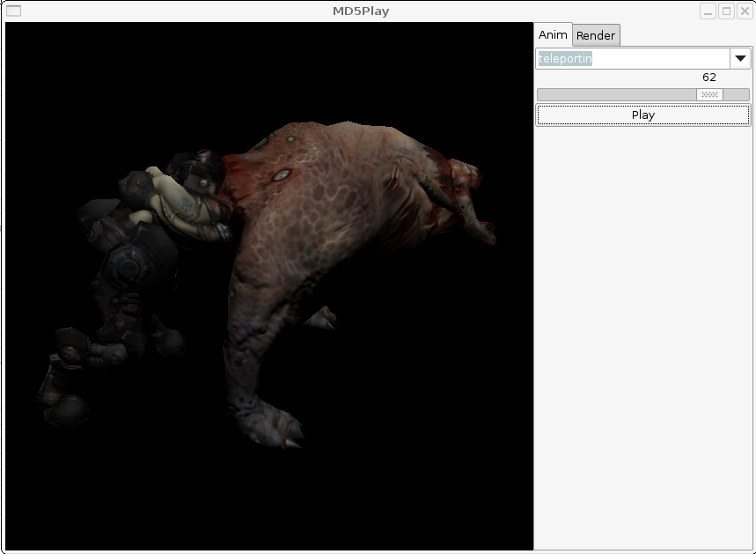The height and width of the screenshot is (554, 756).
Task: Click the frame number 62 label
Action: pyautogui.click(x=709, y=78)
